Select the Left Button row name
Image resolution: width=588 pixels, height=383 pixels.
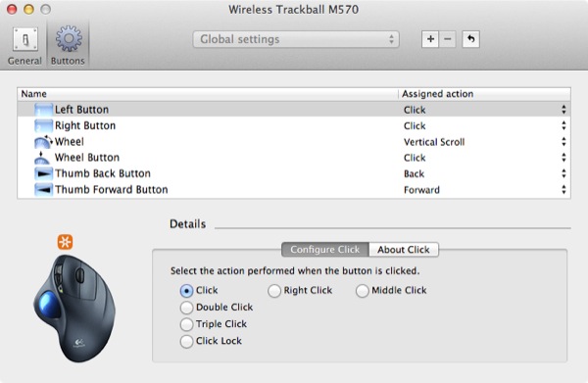[81, 110]
